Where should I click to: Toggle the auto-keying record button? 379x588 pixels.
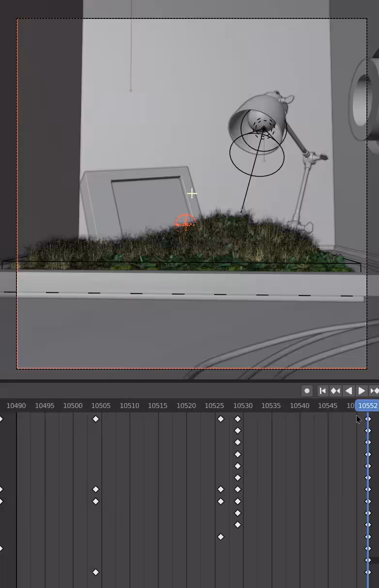click(x=307, y=391)
